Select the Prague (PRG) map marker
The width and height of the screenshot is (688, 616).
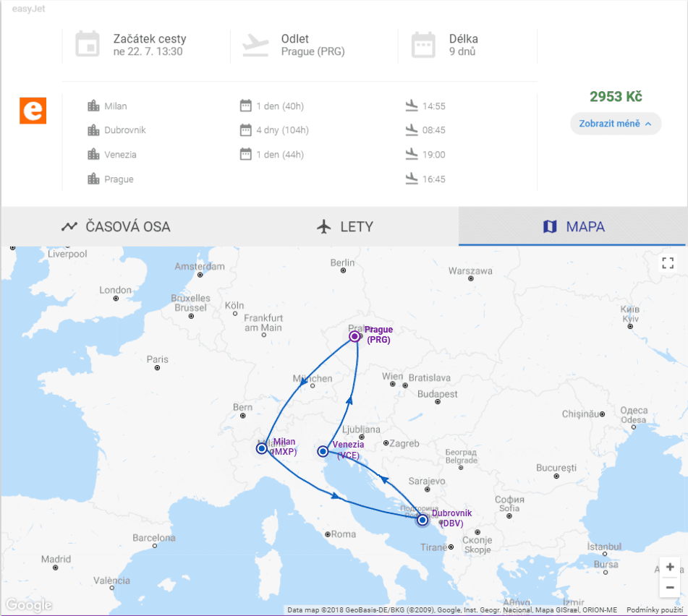pyautogui.click(x=354, y=336)
